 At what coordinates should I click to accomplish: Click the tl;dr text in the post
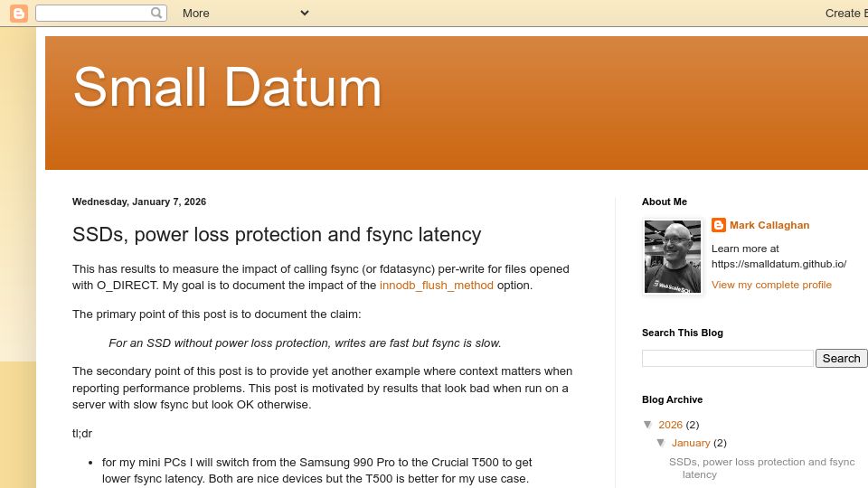[x=82, y=434]
